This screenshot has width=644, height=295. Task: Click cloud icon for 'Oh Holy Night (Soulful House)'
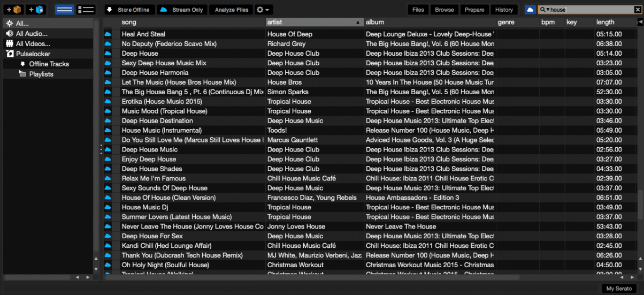[x=108, y=266]
